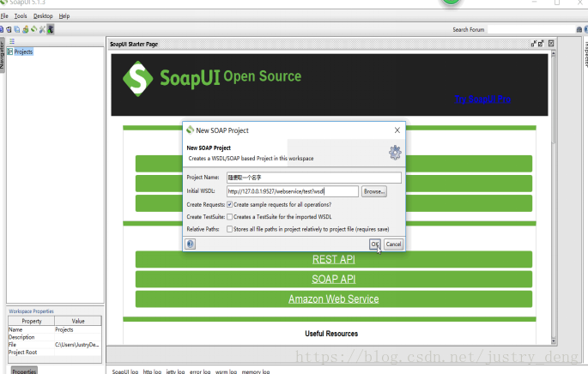Click the Starter Page maximize-frame icon
Image resolution: width=588 pixels, height=374 pixels.
[x=541, y=44]
